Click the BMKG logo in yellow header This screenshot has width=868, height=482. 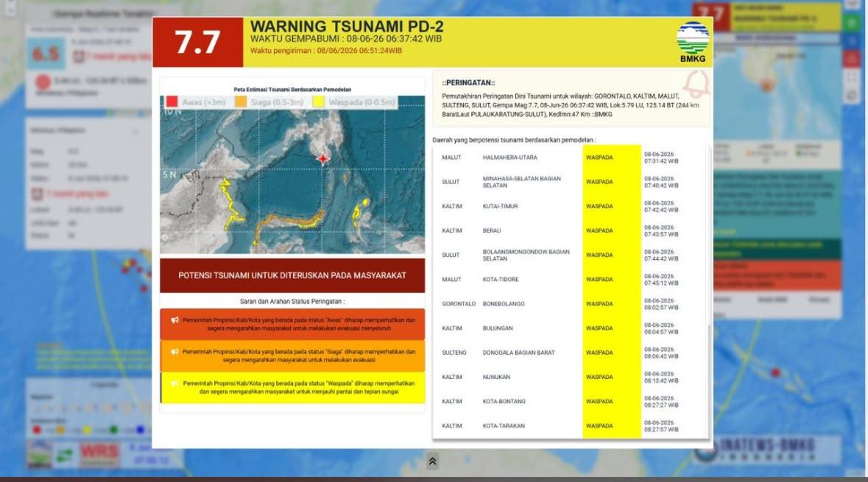click(x=693, y=42)
